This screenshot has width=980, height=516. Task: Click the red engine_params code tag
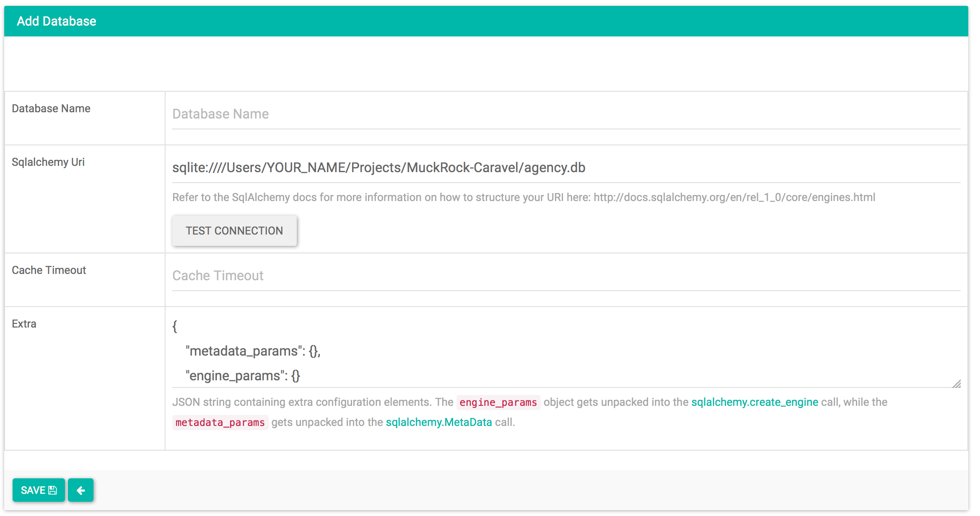click(x=498, y=402)
